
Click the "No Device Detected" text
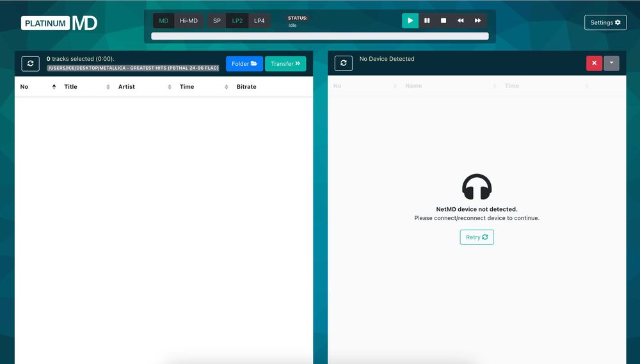387,59
